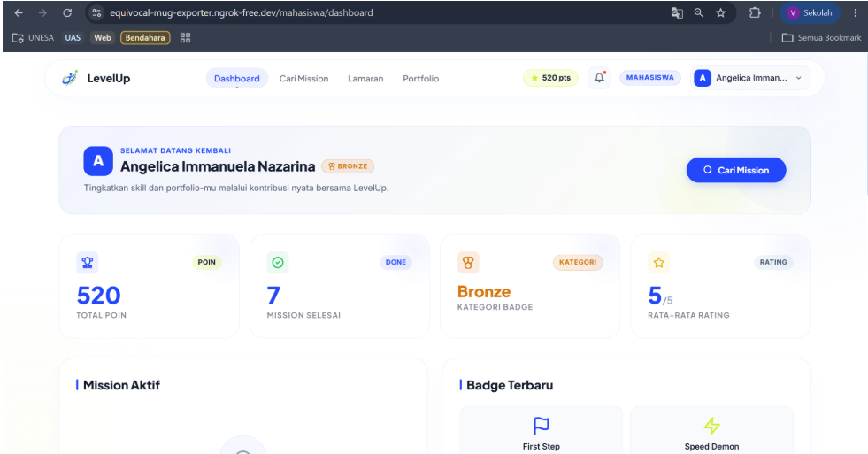Click the Angelica Immanuela Nazarina name

[x=218, y=166]
